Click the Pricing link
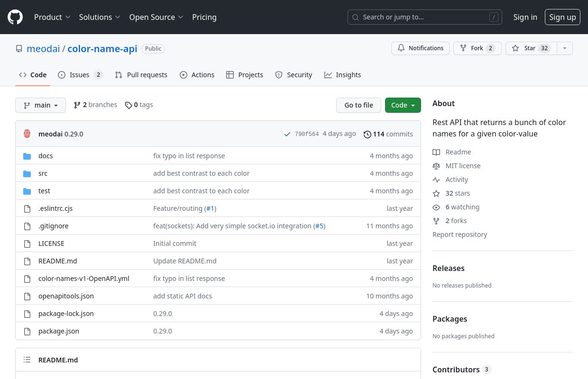Image resolution: width=588 pixels, height=379 pixels. [204, 17]
